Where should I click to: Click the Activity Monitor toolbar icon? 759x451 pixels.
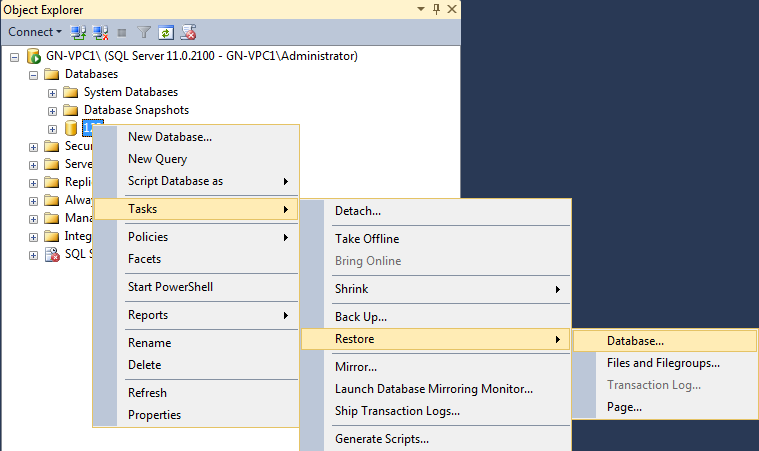point(187,32)
